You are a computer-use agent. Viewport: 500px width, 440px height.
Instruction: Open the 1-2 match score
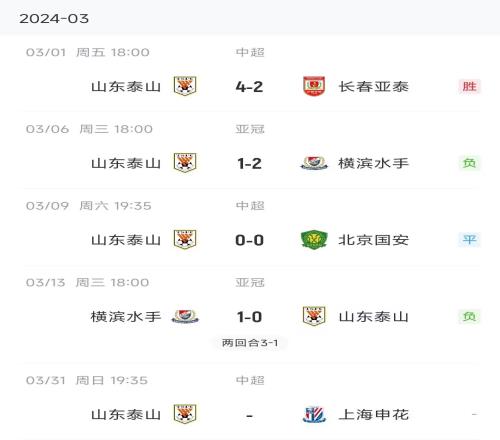click(249, 164)
